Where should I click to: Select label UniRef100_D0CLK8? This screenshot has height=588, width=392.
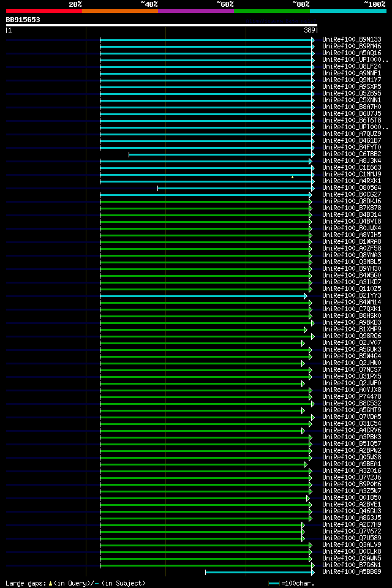pyautogui.click(x=352, y=552)
